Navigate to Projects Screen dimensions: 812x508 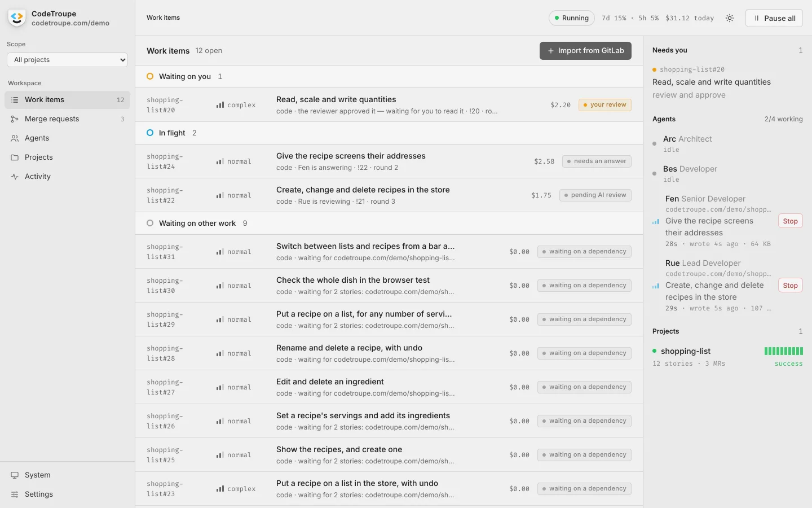click(x=67, y=157)
